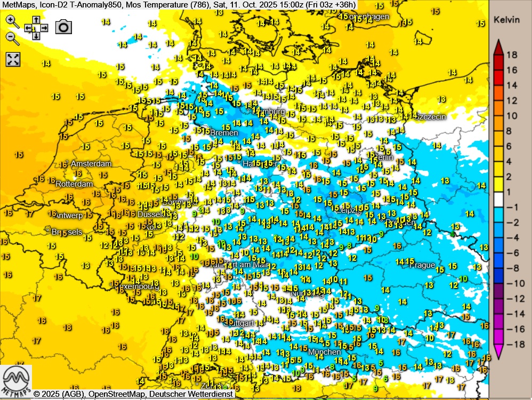532x400 pixels.
Task: Pan the map left with the left arrow
Action: pyautogui.click(x=28, y=28)
